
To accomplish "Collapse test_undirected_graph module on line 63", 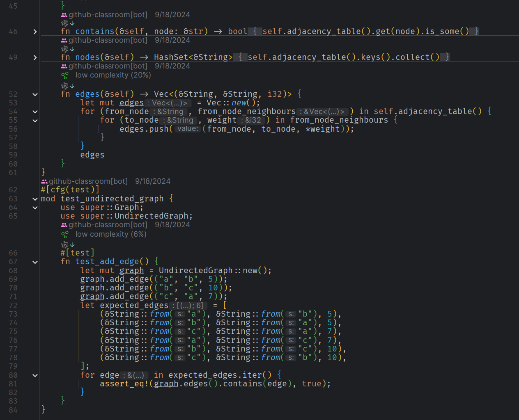I will coord(35,199).
